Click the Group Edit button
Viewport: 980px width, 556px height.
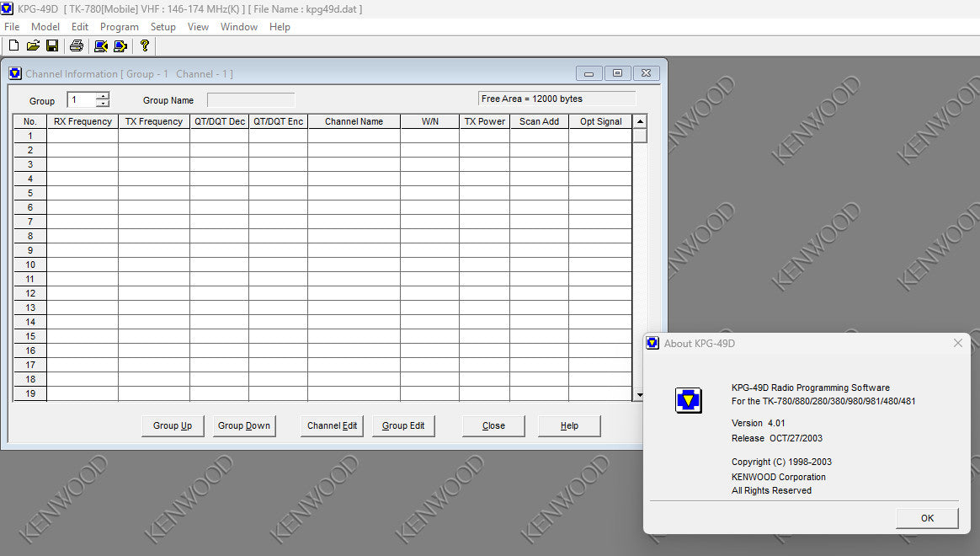click(x=403, y=426)
